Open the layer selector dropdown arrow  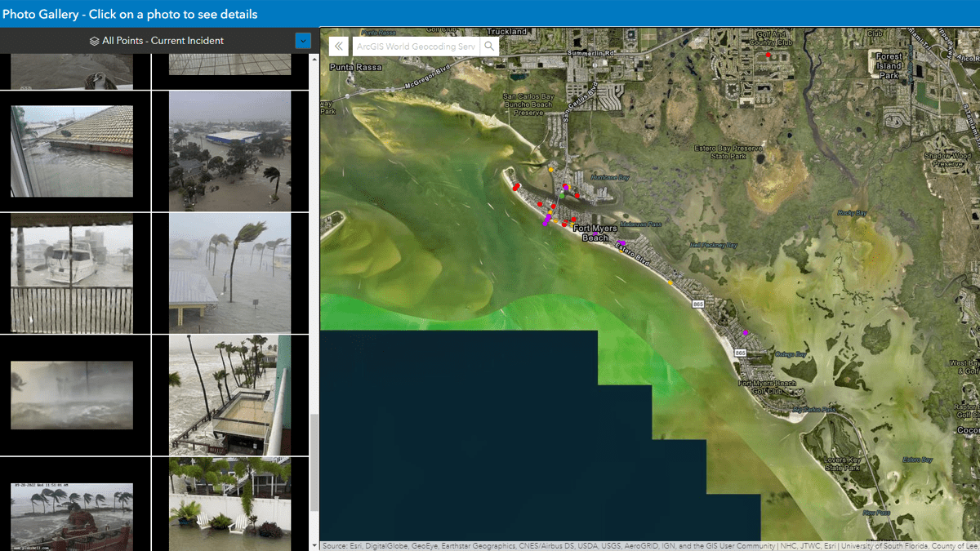pos(303,40)
